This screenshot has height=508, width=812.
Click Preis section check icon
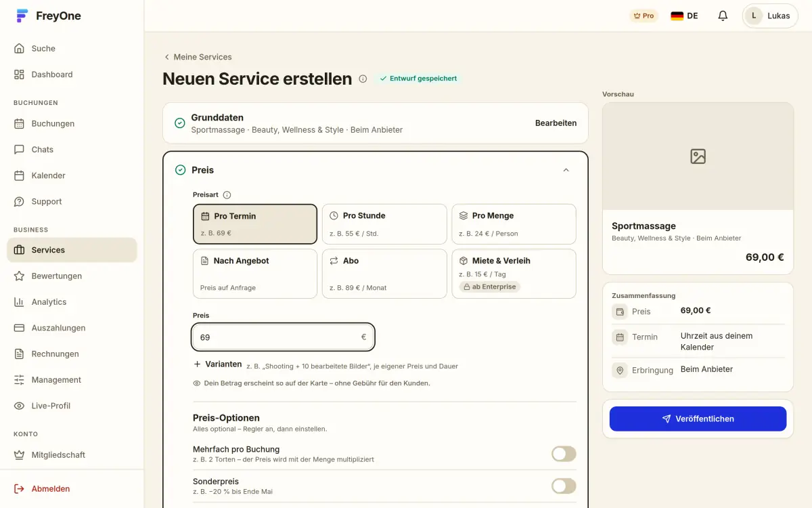(x=180, y=170)
